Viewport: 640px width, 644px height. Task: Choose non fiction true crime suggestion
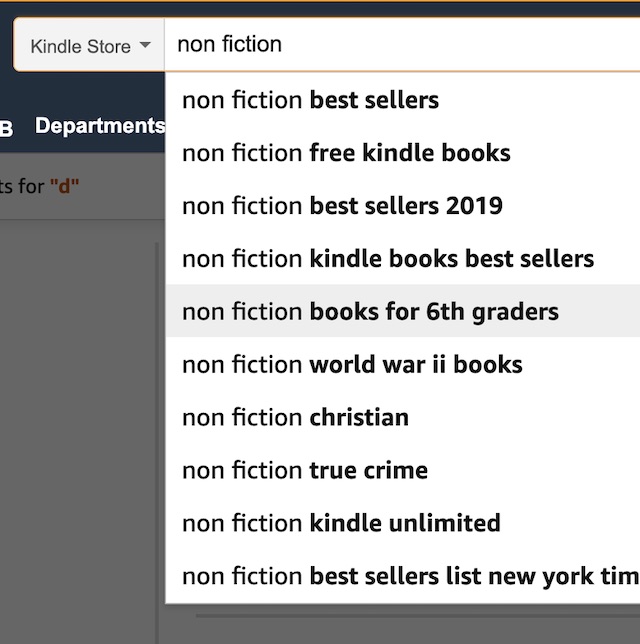pos(403,470)
